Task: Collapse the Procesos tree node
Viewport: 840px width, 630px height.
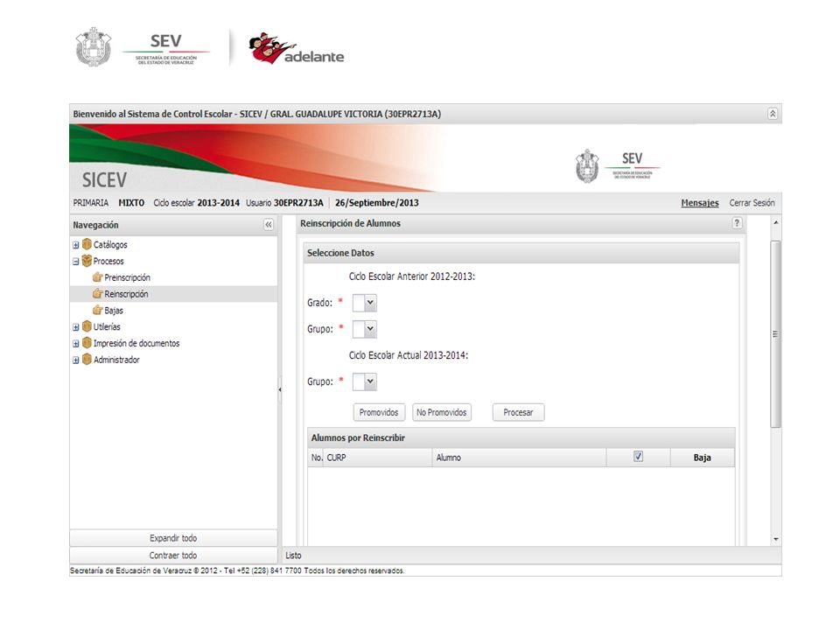Action: click(75, 262)
